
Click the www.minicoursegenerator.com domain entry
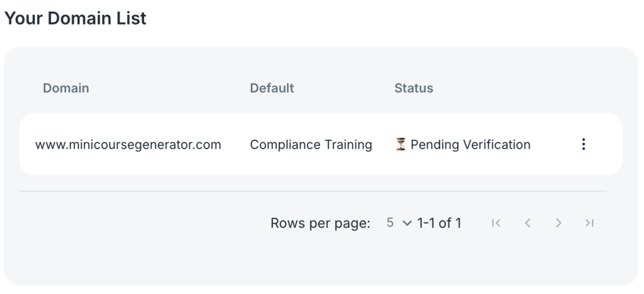click(x=128, y=145)
